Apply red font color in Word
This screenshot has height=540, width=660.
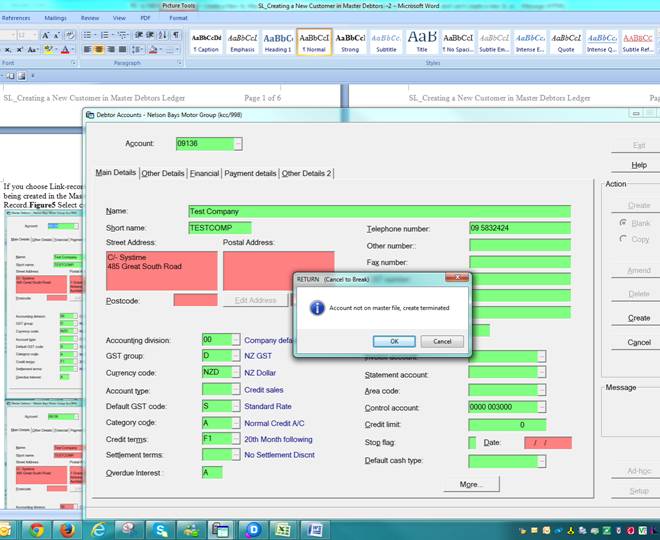[67, 50]
